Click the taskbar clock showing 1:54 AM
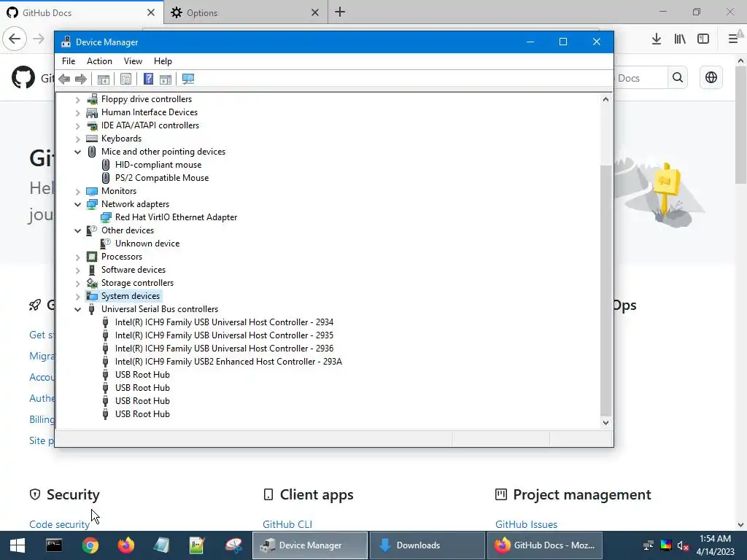The image size is (747, 560). point(715,545)
